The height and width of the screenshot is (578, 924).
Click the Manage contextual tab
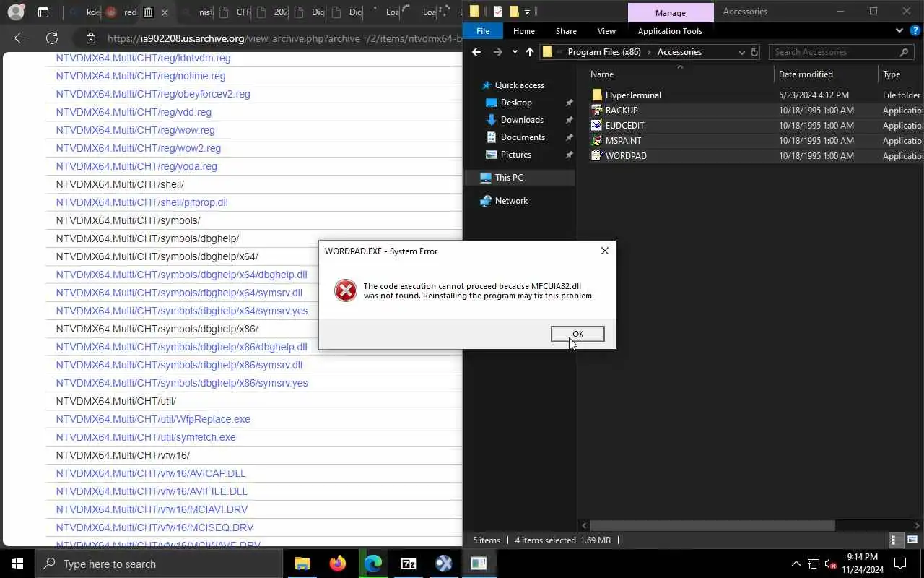(671, 12)
